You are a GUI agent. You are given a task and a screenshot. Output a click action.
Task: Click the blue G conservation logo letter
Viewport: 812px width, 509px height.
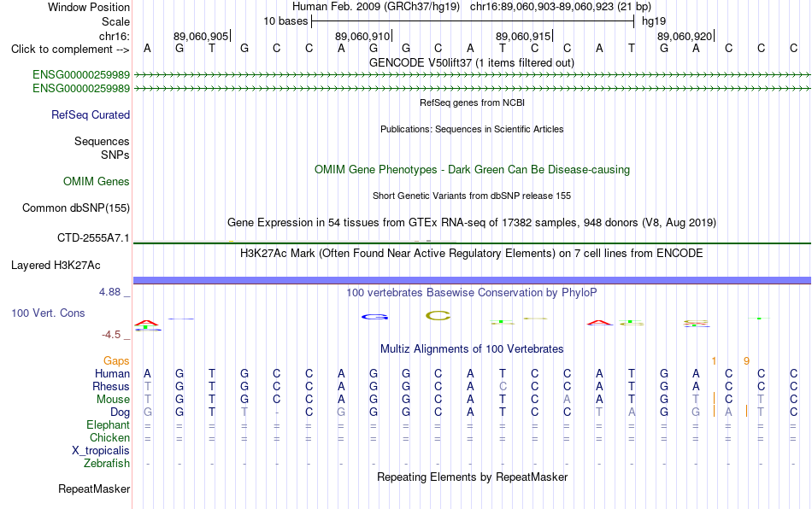[x=374, y=317]
